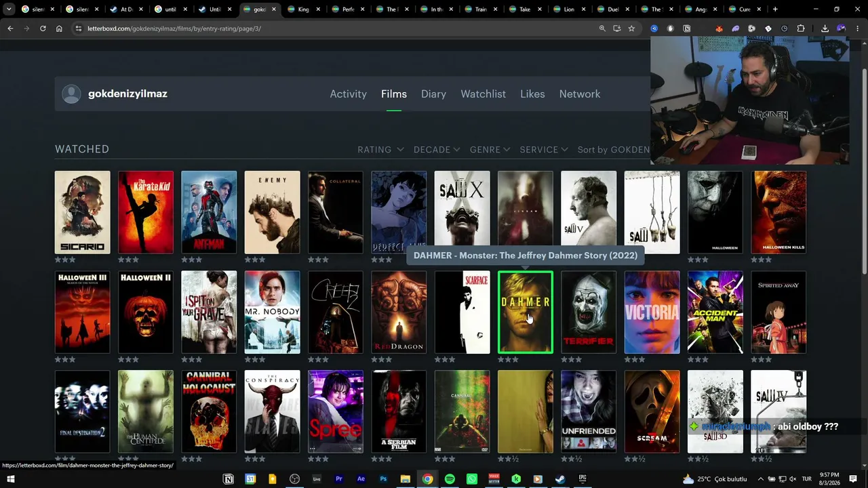
Task: Open the Unfriended poster
Action: pyautogui.click(x=589, y=412)
